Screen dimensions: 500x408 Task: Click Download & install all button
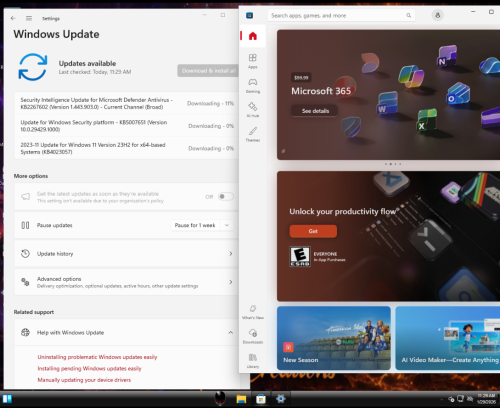point(208,71)
